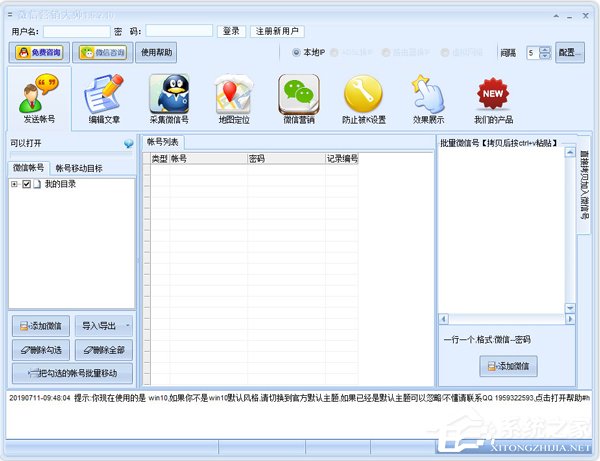Open the 发送帐号 send accounts section

coord(39,99)
